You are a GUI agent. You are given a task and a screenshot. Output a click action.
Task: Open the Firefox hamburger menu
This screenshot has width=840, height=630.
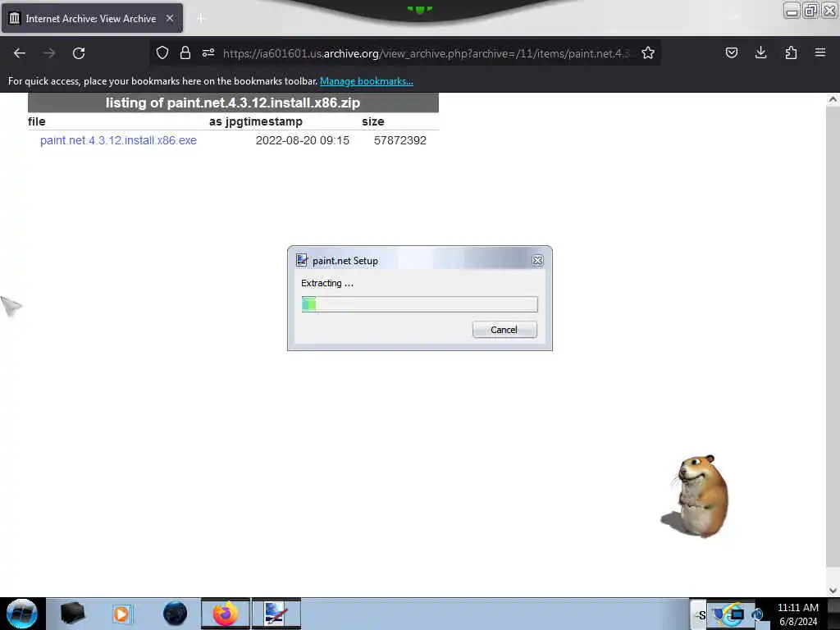pyautogui.click(x=820, y=52)
